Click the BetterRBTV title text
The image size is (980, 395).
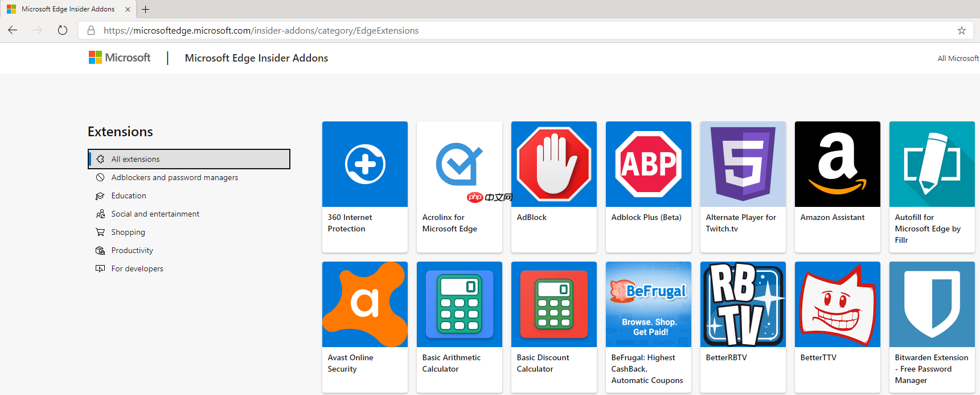726,357
